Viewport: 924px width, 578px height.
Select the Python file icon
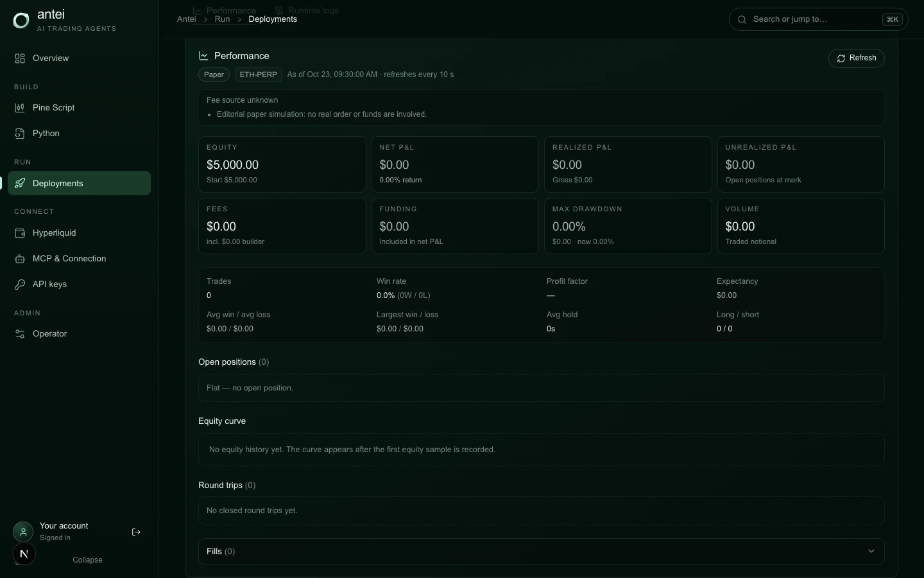(x=20, y=134)
